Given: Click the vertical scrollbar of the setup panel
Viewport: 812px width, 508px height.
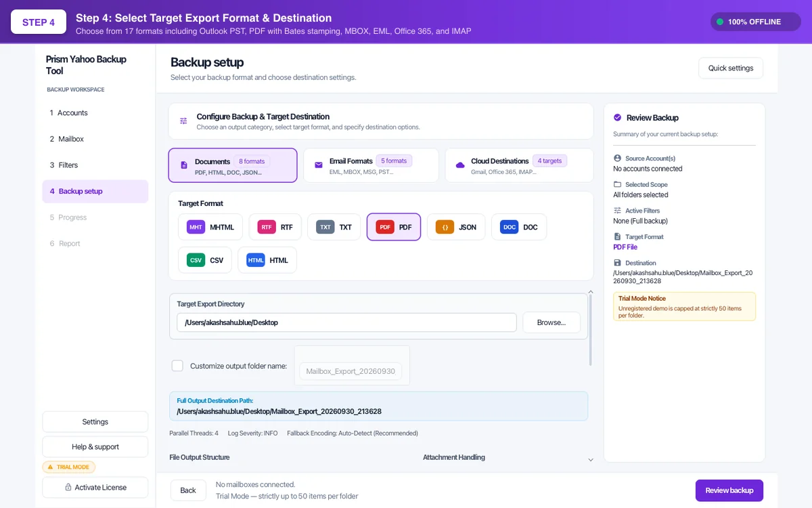Looking at the screenshot, I should click(x=591, y=331).
